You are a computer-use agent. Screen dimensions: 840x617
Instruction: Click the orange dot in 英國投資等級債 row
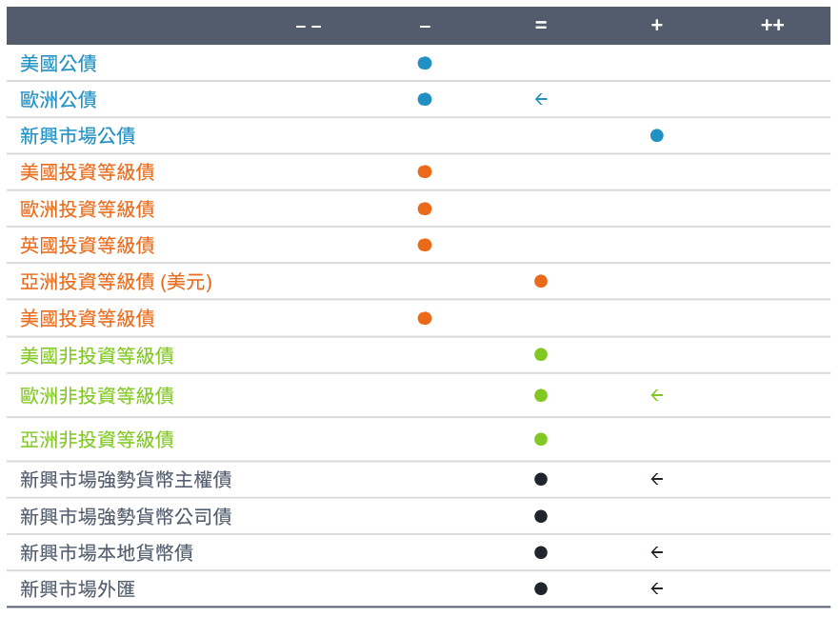425,245
